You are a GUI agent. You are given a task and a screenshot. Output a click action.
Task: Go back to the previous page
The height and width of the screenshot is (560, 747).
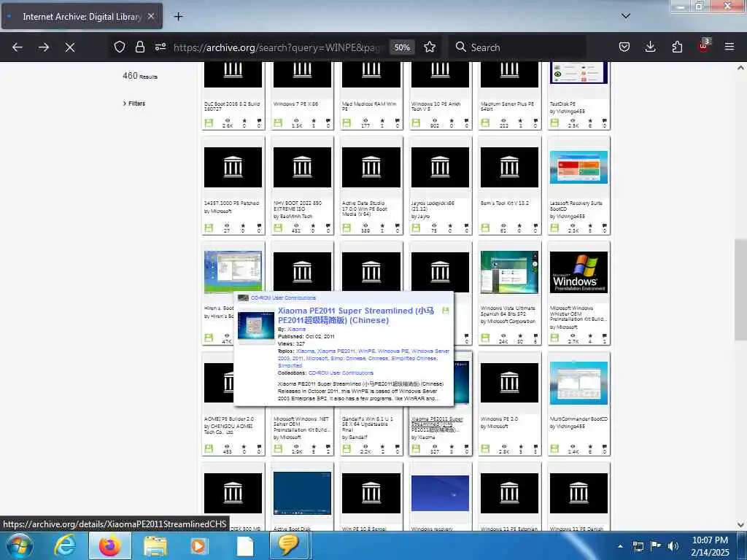pyautogui.click(x=18, y=47)
